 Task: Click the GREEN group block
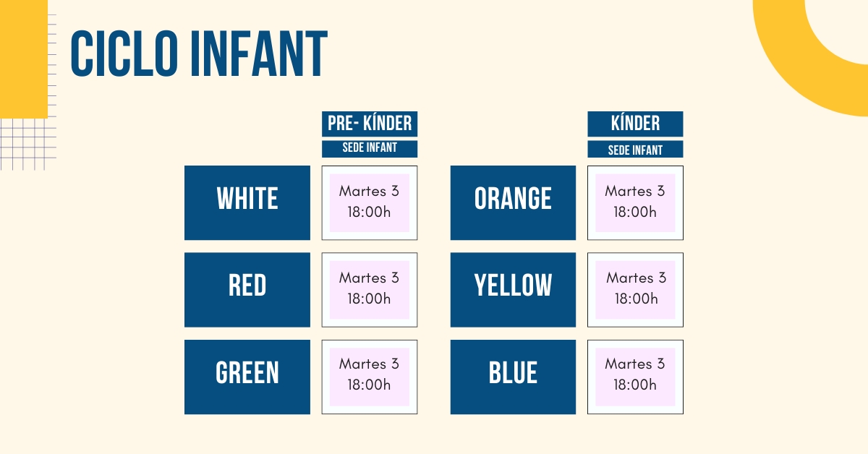coord(247,377)
